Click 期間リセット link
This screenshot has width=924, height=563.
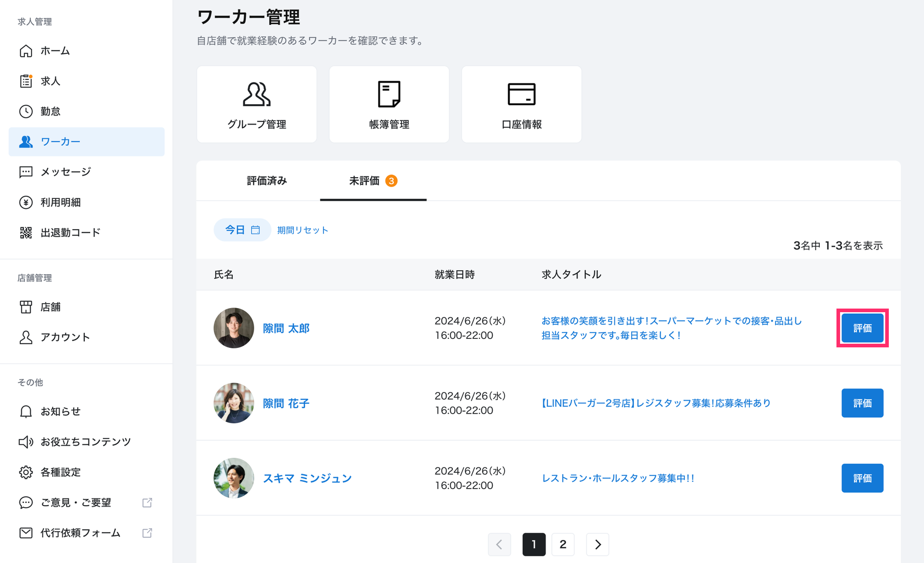click(302, 230)
